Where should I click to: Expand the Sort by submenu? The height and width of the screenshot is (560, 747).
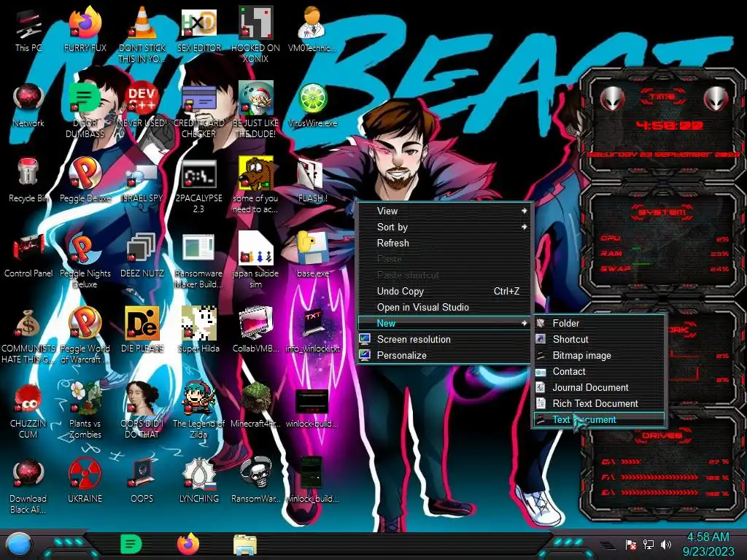pos(444,227)
